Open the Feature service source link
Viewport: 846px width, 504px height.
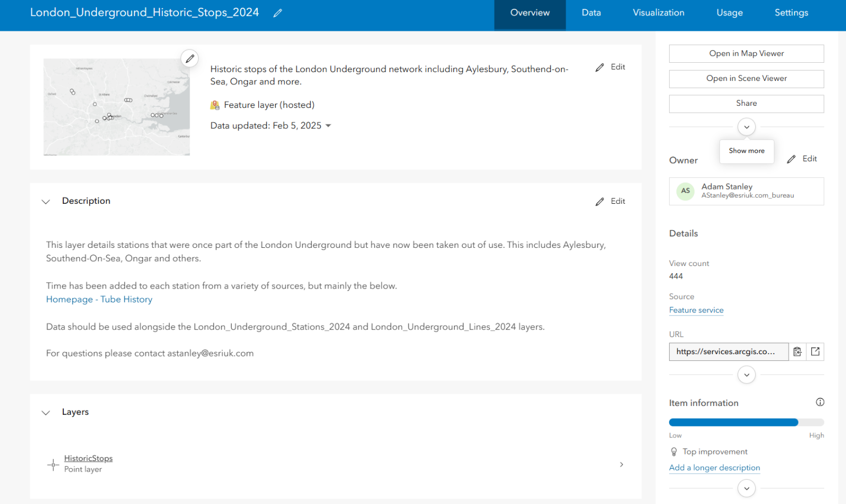(x=696, y=310)
